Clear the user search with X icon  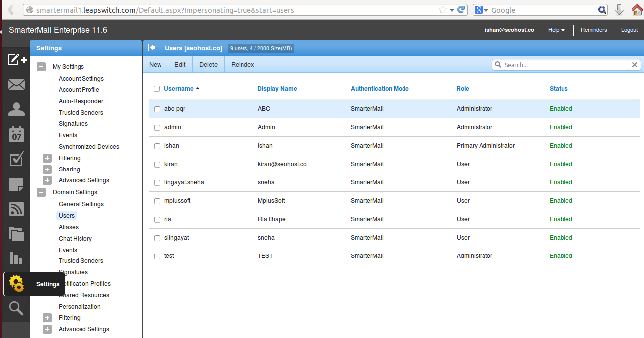pyautogui.click(x=635, y=65)
